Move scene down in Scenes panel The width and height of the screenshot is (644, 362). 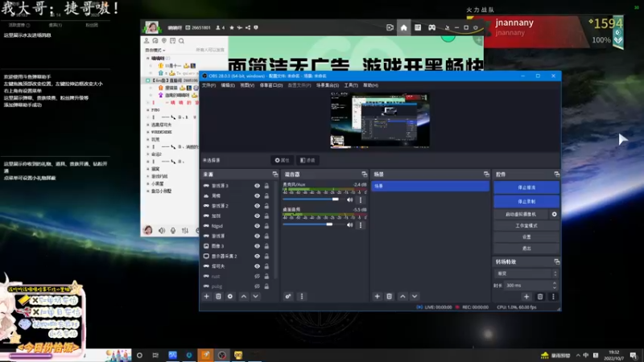pos(415,296)
